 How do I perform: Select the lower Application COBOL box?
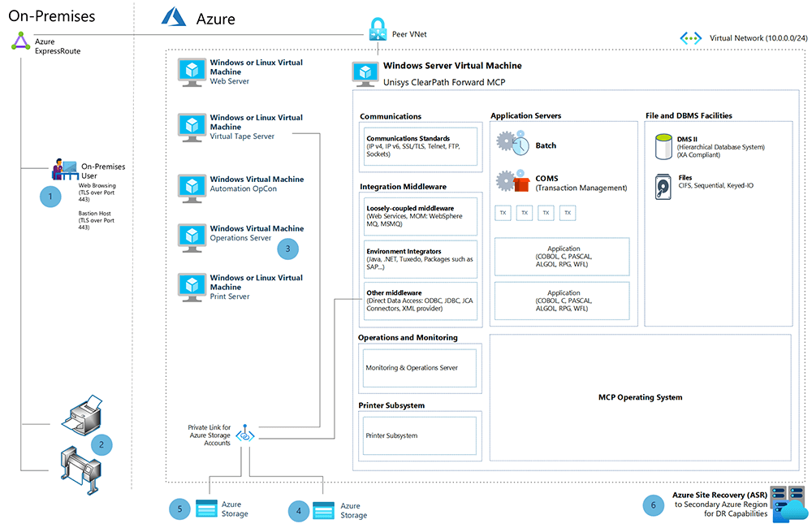click(x=562, y=301)
